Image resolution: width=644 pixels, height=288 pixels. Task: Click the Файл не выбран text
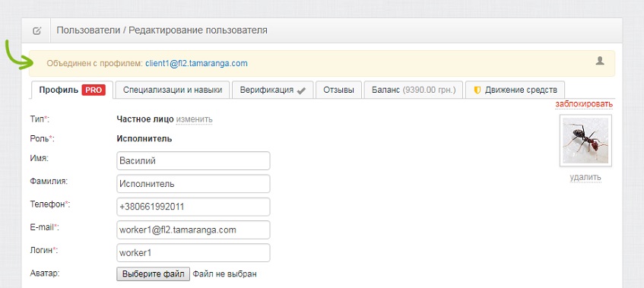click(x=224, y=274)
